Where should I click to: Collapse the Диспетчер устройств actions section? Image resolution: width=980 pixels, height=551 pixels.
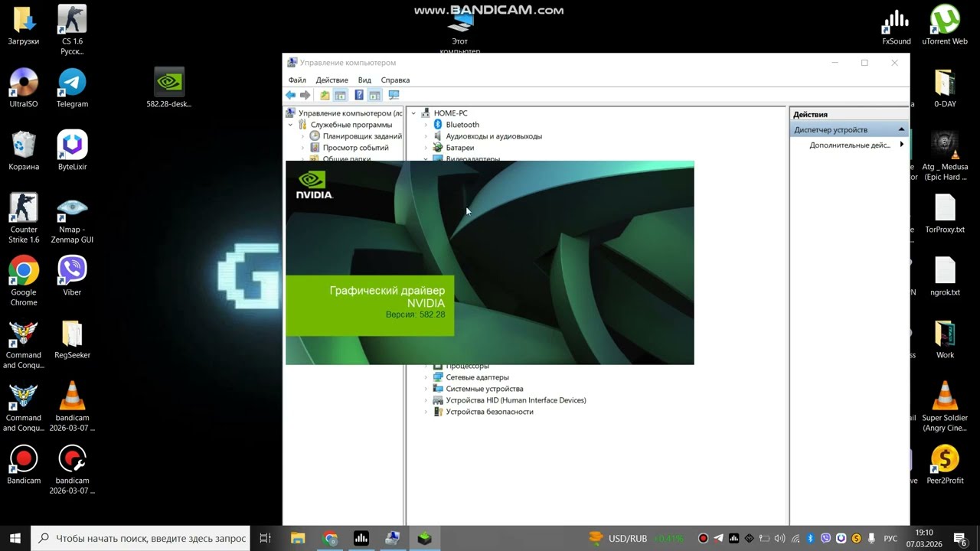901,130
